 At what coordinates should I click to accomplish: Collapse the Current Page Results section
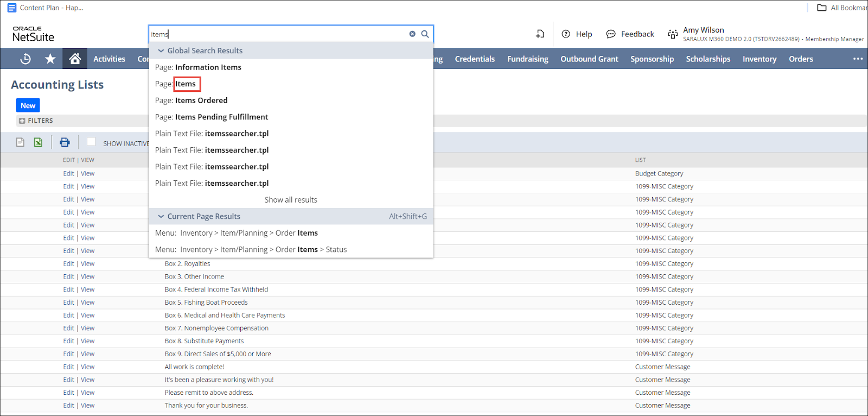(161, 216)
